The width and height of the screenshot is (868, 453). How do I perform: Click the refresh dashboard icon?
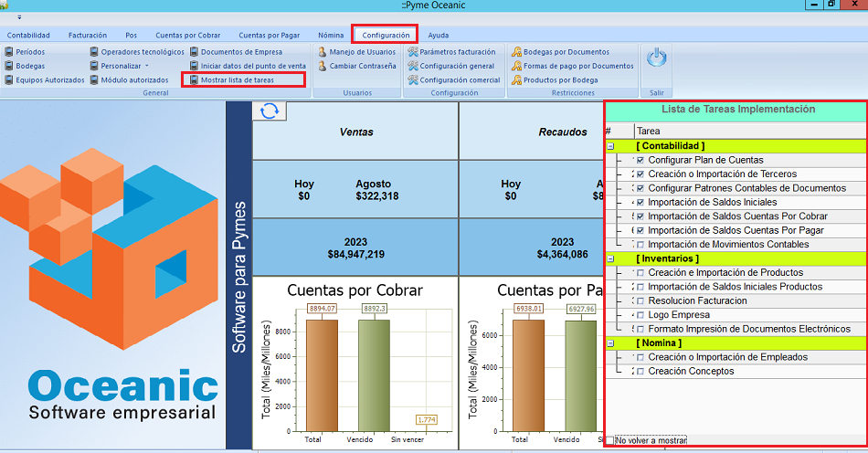click(x=270, y=111)
